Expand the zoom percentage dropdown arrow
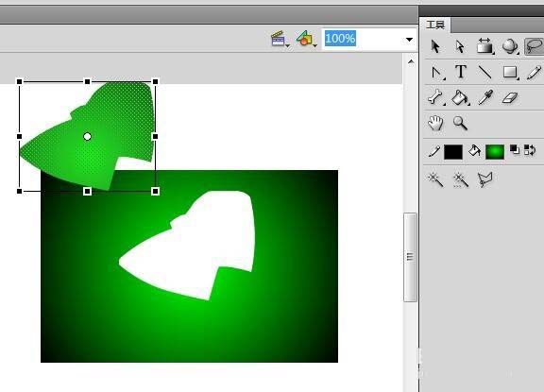The height and width of the screenshot is (392, 544). 409,40
